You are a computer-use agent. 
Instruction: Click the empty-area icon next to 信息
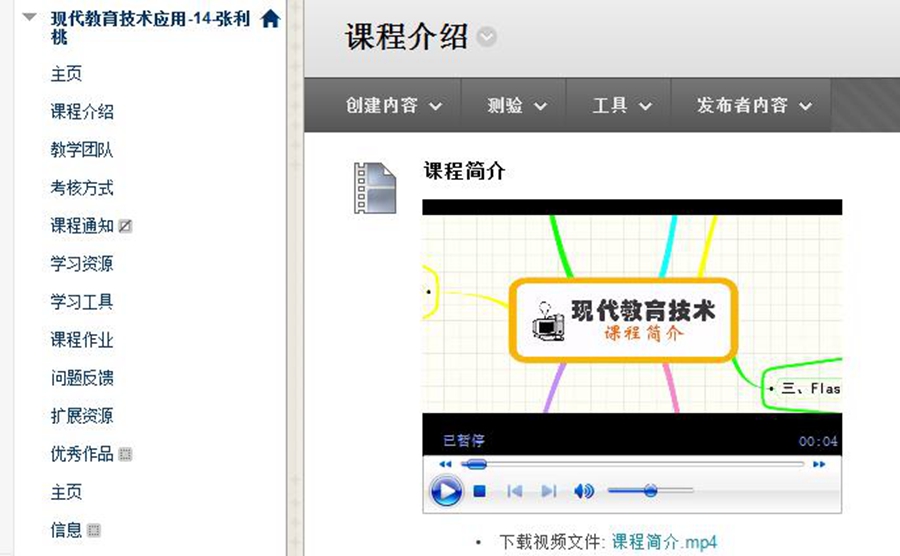pos(94,530)
